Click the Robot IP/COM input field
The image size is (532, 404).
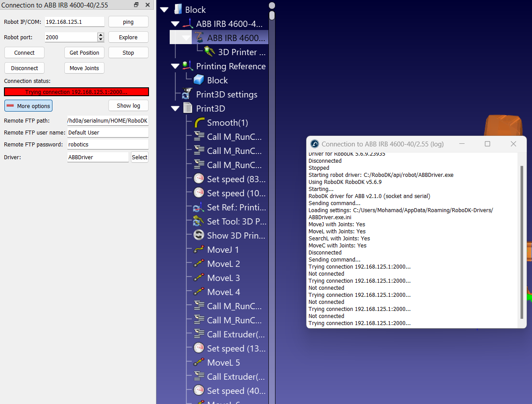tap(74, 22)
